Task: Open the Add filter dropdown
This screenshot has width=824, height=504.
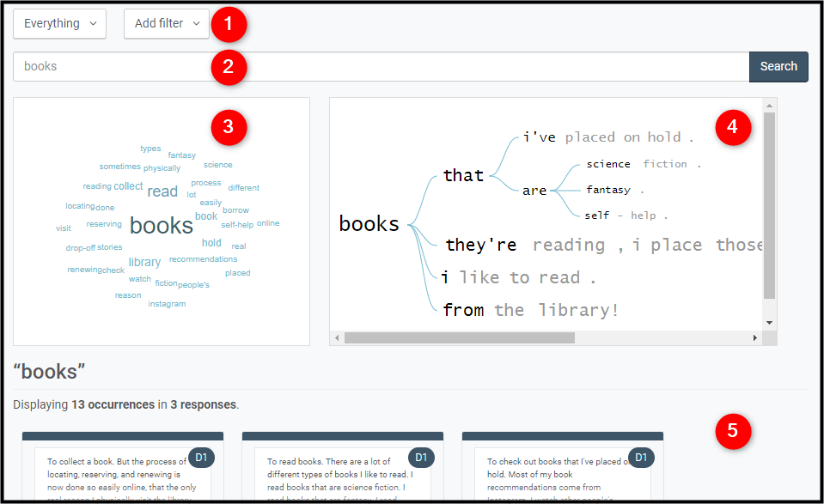Action: point(166,24)
